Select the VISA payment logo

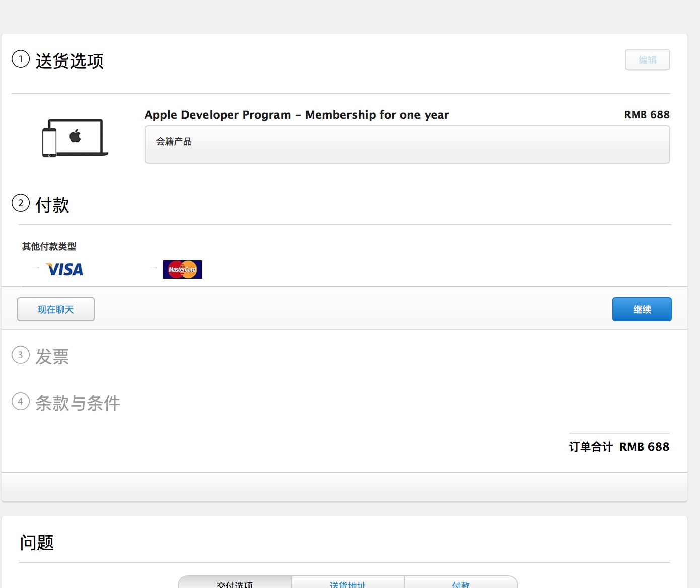(64, 270)
